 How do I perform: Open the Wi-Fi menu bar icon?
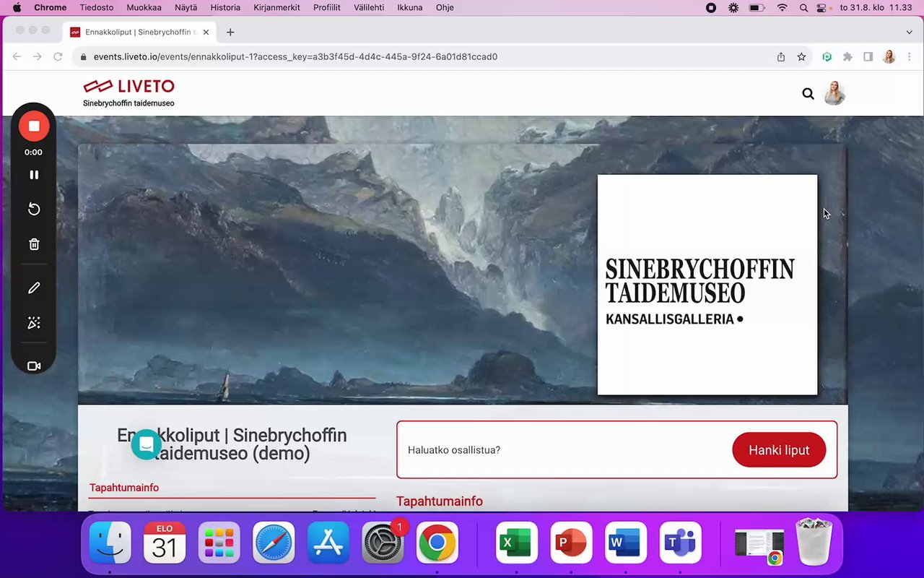pyautogui.click(x=782, y=7)
